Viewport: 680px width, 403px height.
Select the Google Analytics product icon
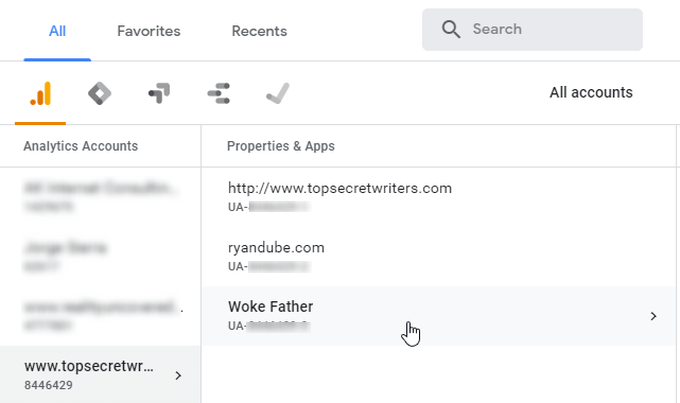point(40,94)
